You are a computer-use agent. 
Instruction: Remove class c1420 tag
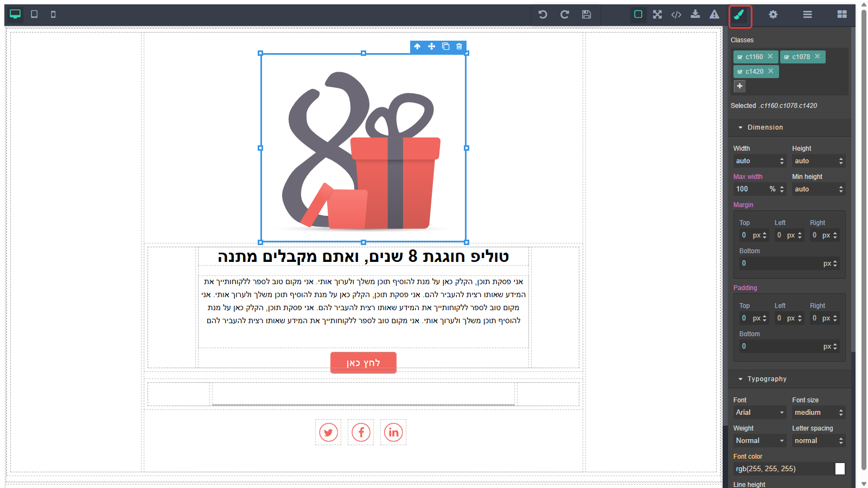771,71
